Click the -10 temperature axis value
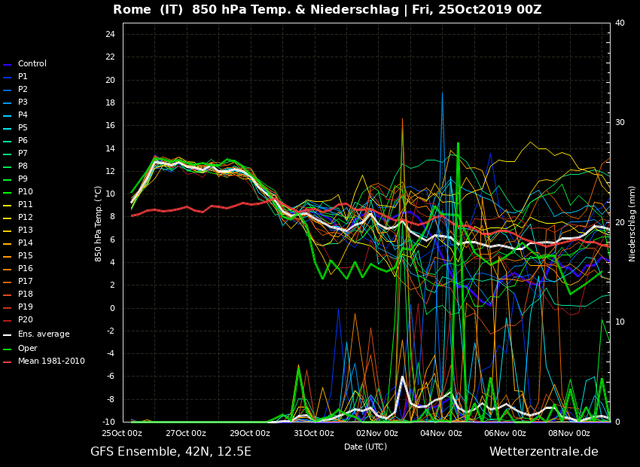This screenshot has height=467, width=640. (x=109, y=422)
